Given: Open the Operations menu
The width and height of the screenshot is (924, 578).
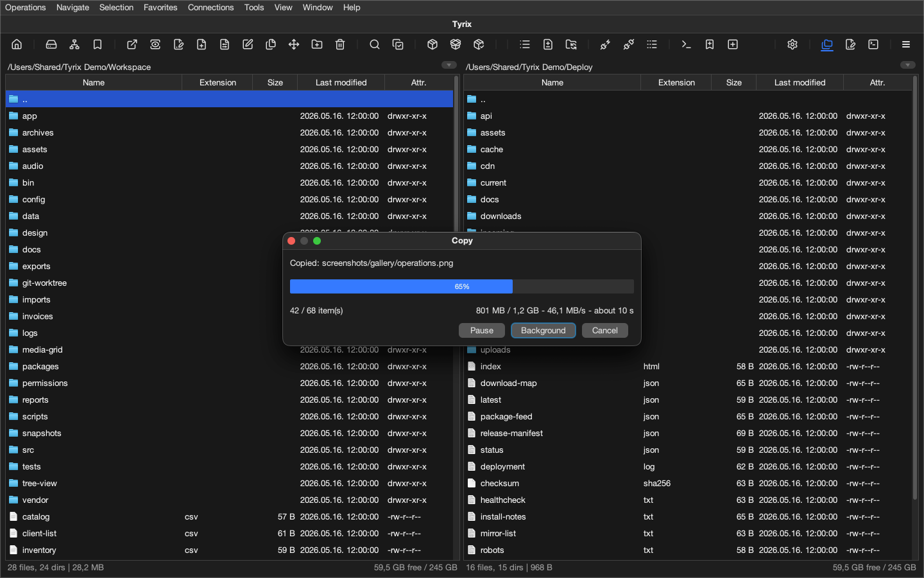Looking at the screenshot, I should (26, 7).
